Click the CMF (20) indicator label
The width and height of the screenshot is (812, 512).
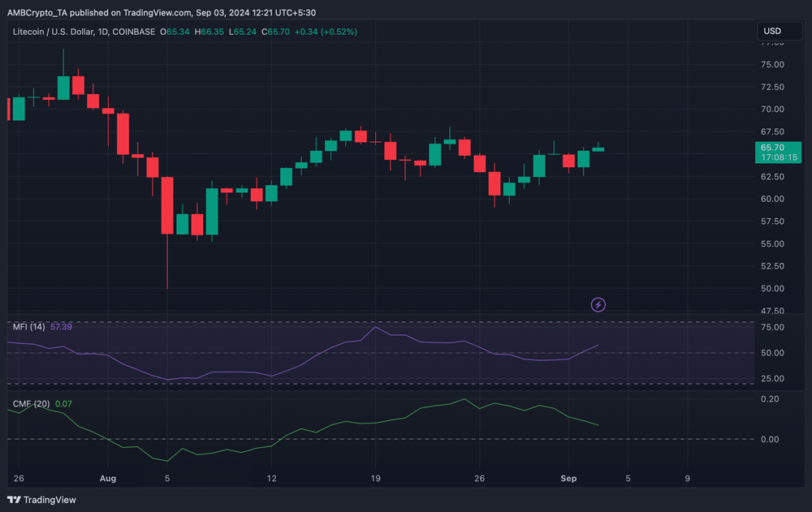pyautogui.click(x=31, y=404)
